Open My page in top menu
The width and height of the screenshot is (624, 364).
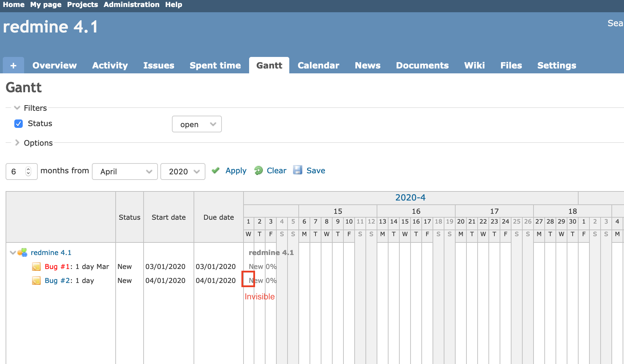click(46, 5)
